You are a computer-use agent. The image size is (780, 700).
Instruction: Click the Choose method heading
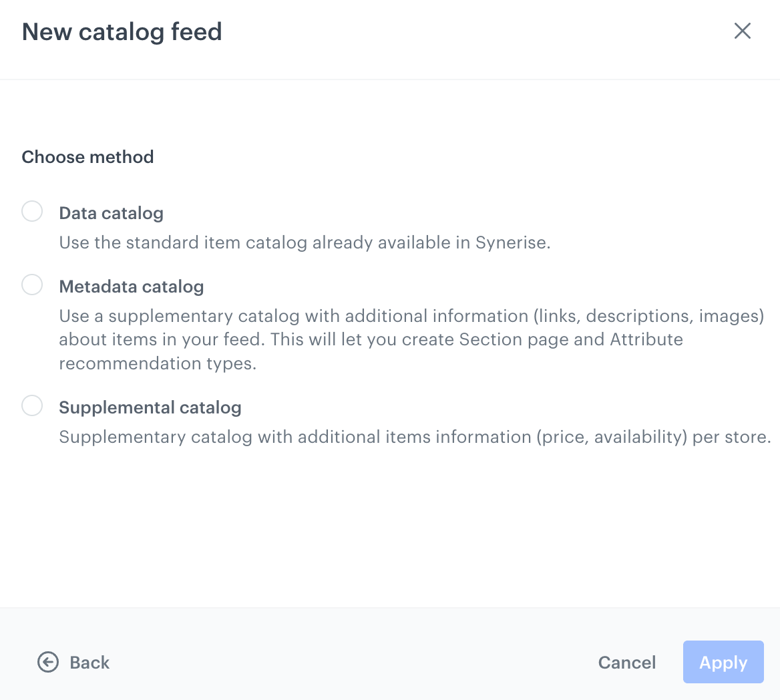pyautogui.click(x=87, y=157)
